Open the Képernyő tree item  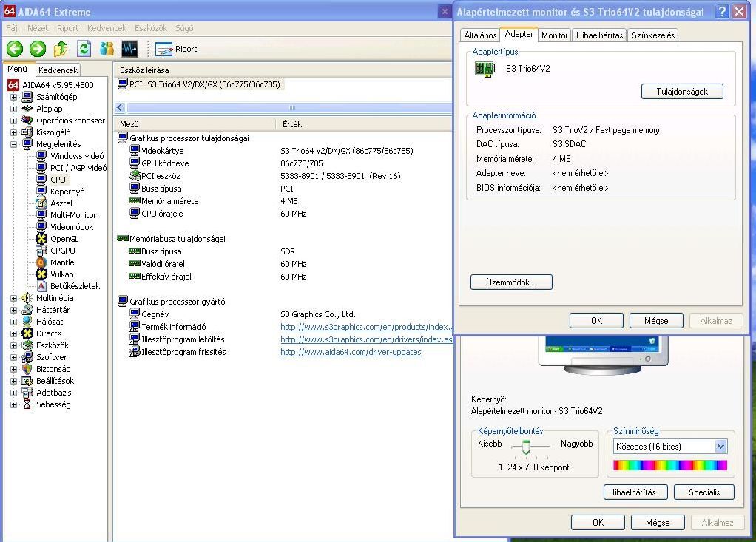click(x=67, y=192)
